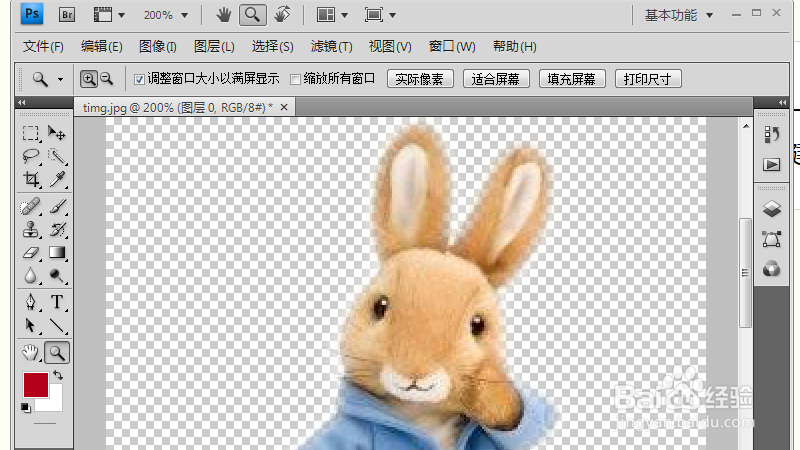
Task: Click the 填充屏幕 button
Action: tap(572, 79)
